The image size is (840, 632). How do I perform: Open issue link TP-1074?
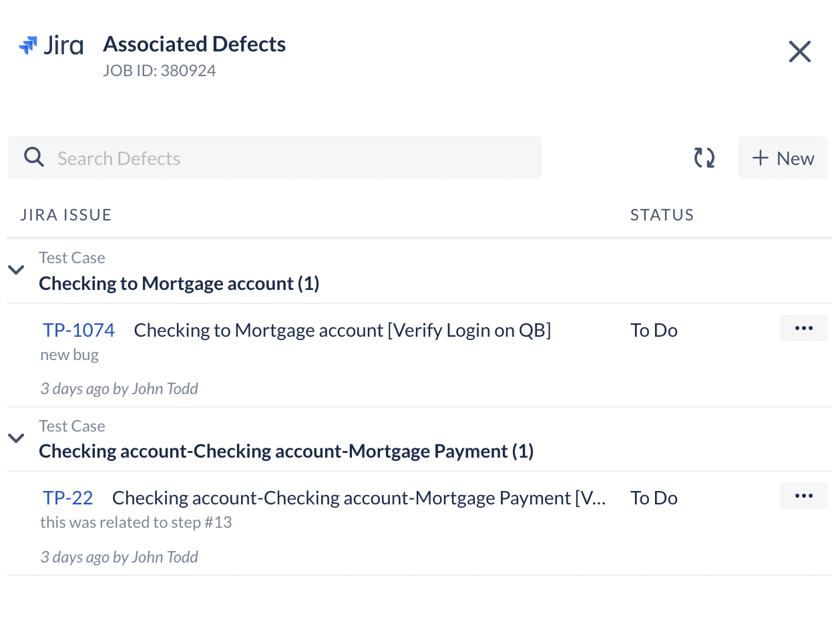[x=79, y=330]
